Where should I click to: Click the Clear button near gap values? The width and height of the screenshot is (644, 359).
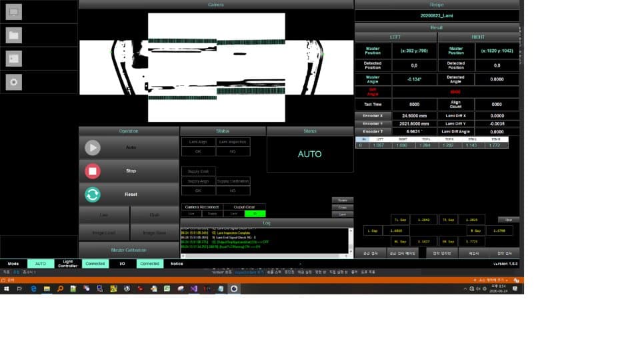509,220
